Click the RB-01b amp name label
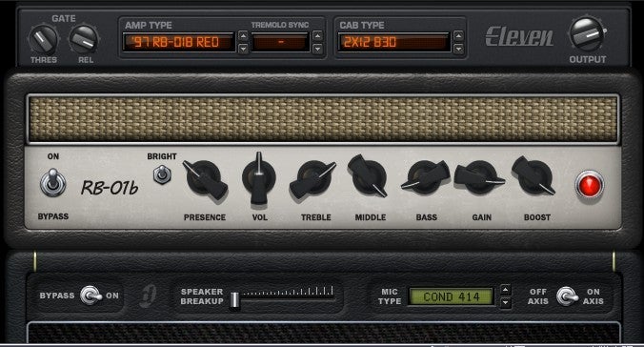The width and height of the screenshot is (644, 347). click(110, 188)
